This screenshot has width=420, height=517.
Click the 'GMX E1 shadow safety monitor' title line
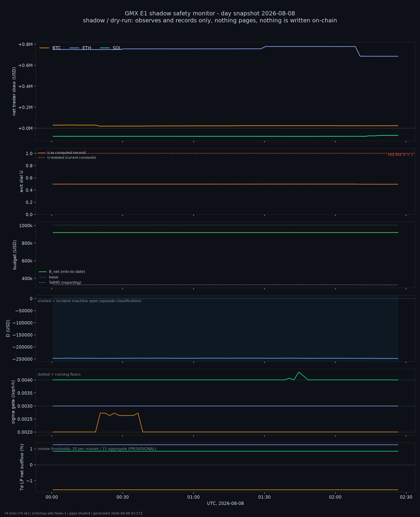(x=210, y=14)
